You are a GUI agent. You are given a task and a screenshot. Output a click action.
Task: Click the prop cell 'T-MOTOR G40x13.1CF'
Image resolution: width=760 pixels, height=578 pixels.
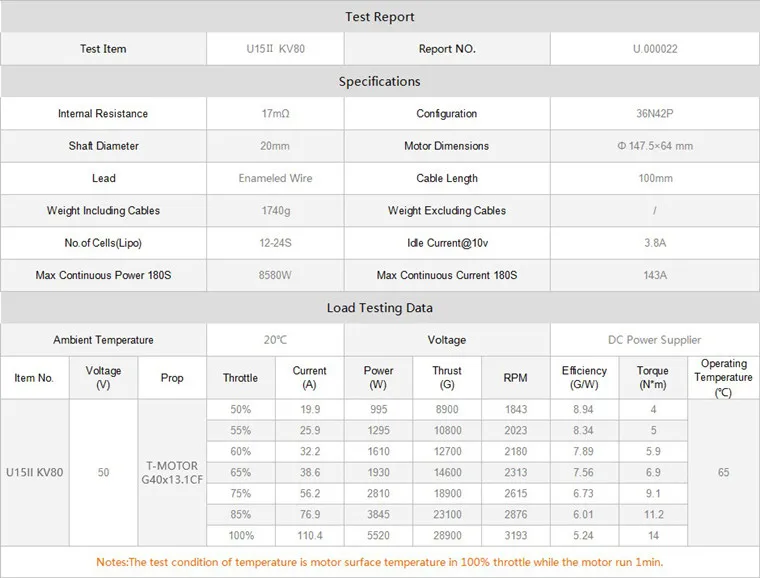coord(172,472)
